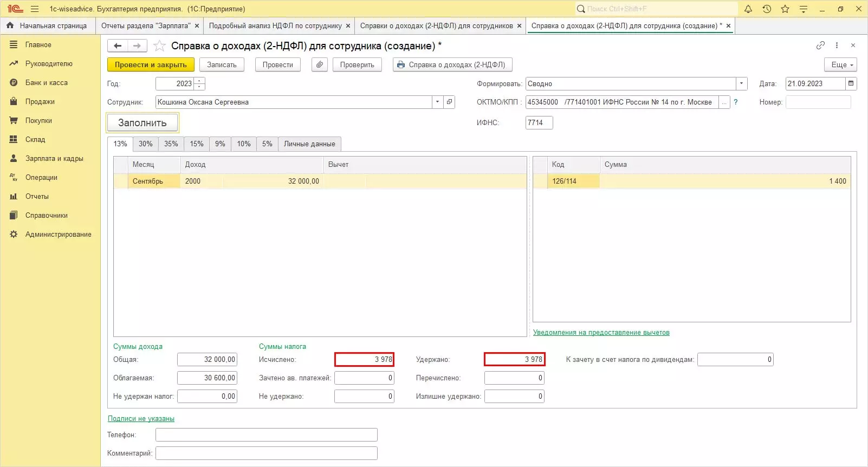This screenshot has height=467, width=868.
Task: Open Зарплата и кадры sidebar section
Action: pyautogui.click(x=54, y=159)
